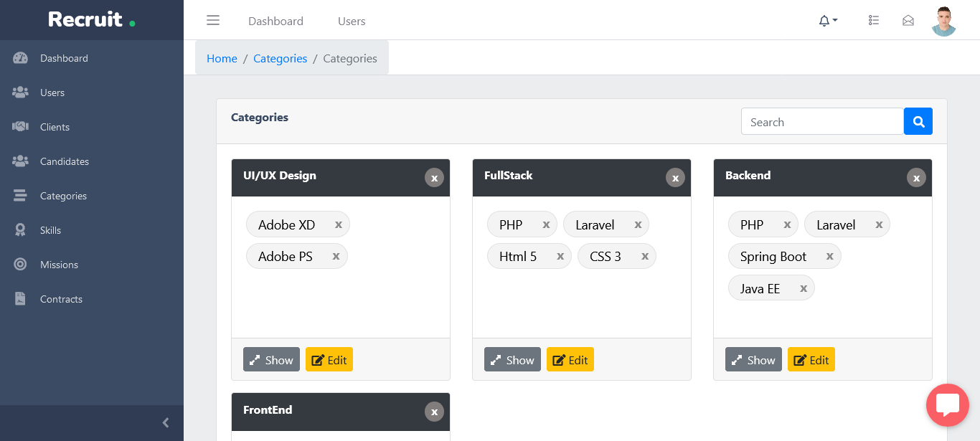Remove Laravel tag from FullStack card

pos(638,224)
